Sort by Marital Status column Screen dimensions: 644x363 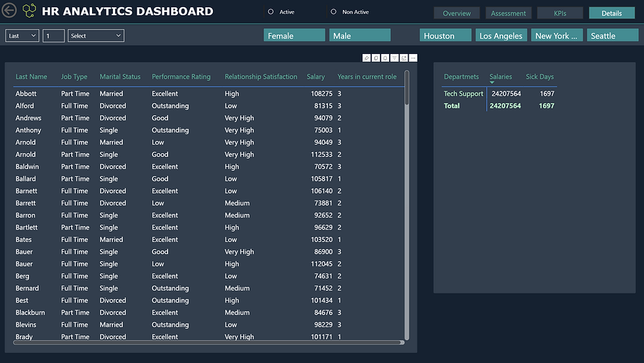(x=120, y=76)
